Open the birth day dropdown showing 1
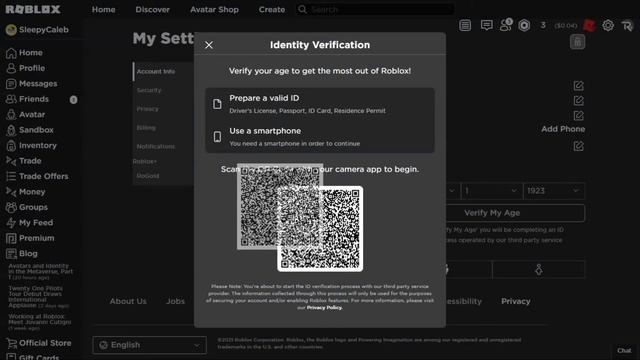This screenshot has width=640, height=360. pyautogui.click(x=491, y=191)
